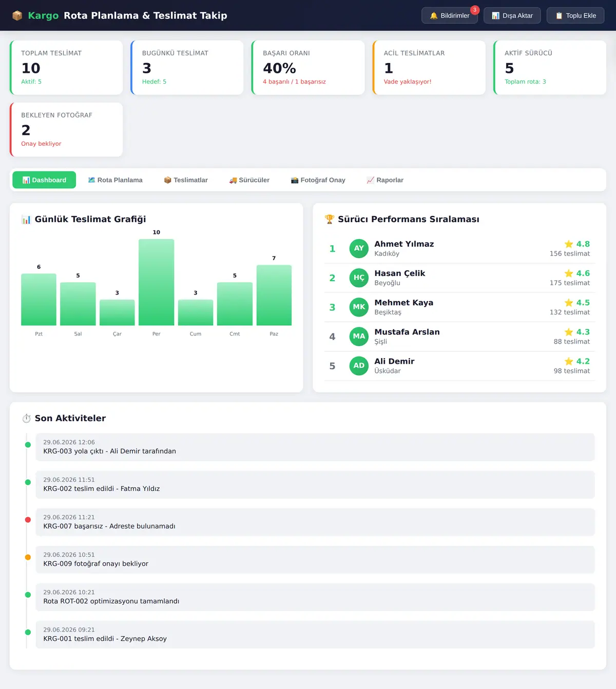Click the 'Vade yaklaşıyor!' warning text

click(408, 82)
